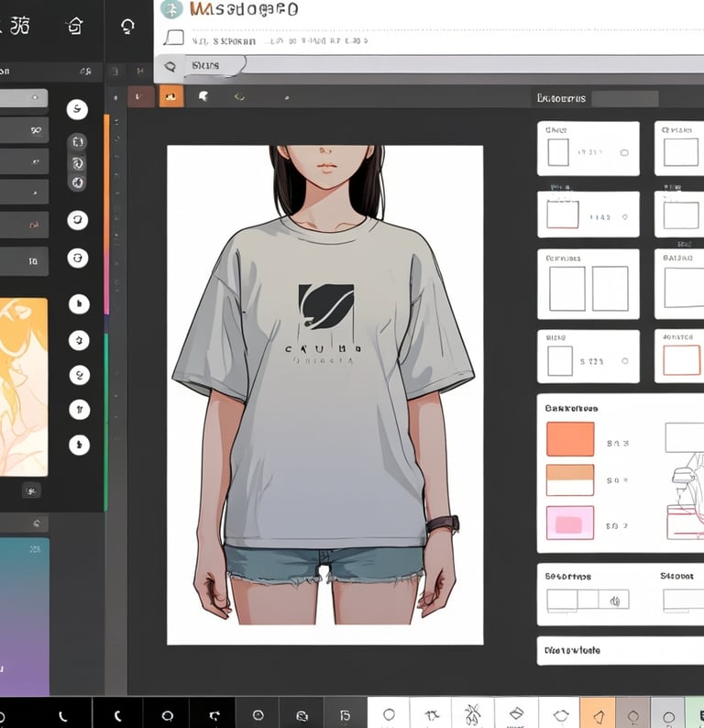Click the t-shirt logo on the canvas illustration
The width and height of the screenshot is (704, 728).
[x=325, y=306]
